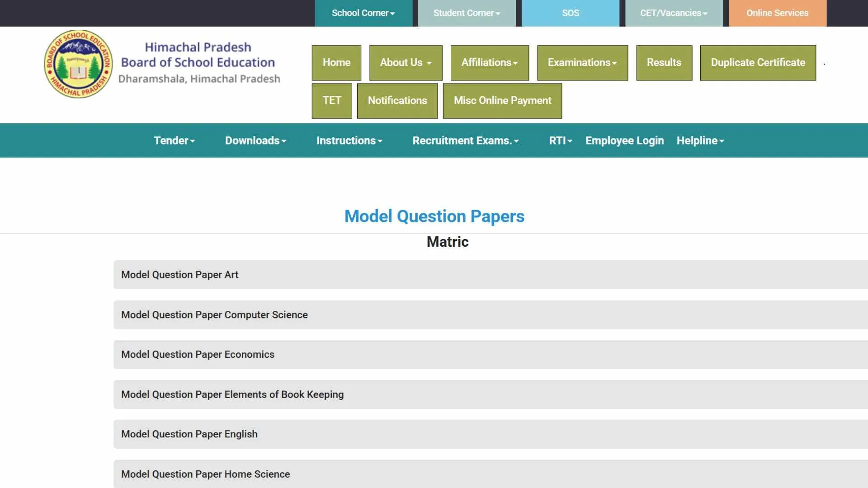
Task: Open the Duplicate Certificate page
Action: [x=758, y=63]
